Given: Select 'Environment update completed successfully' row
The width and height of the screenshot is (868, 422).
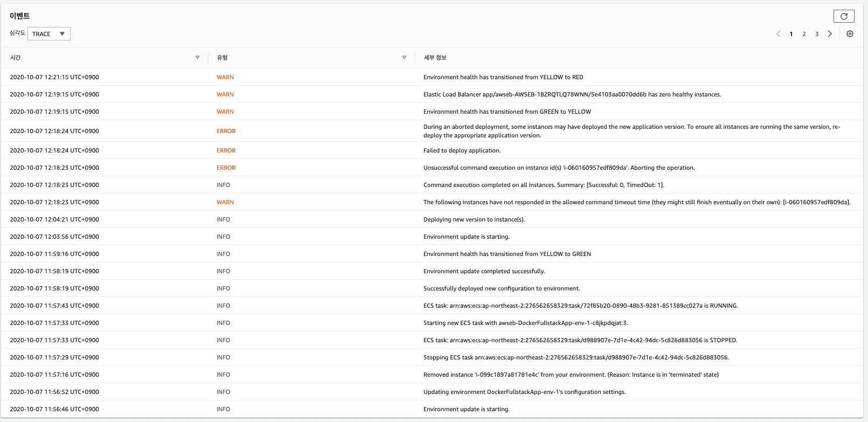Looking at the screenshot, I should point(484,271).
